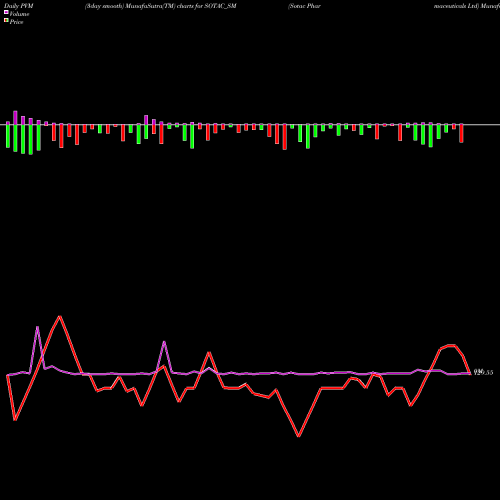
Task: Click the Price legend color swatch
Action: (6, 20)
